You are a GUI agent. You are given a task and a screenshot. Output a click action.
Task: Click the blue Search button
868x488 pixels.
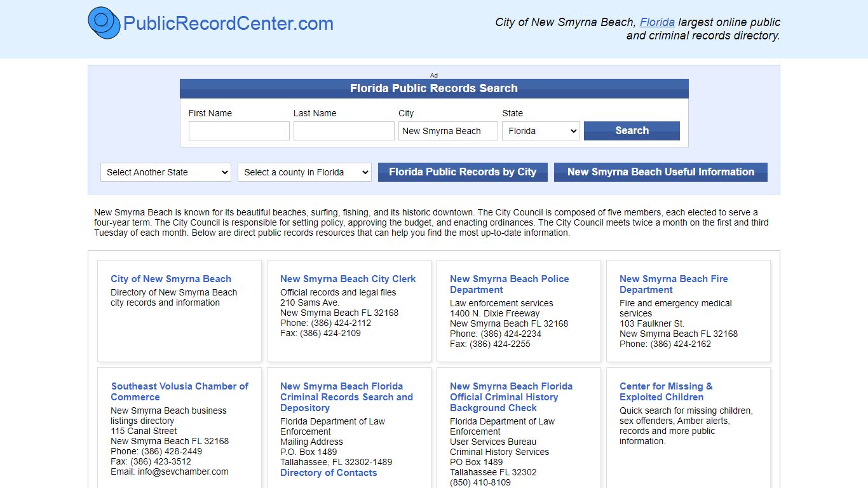point(632,131)
